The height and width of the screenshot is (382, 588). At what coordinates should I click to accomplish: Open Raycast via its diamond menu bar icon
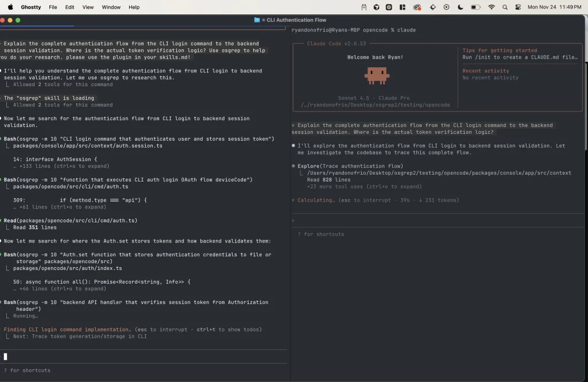pos(434,7)
